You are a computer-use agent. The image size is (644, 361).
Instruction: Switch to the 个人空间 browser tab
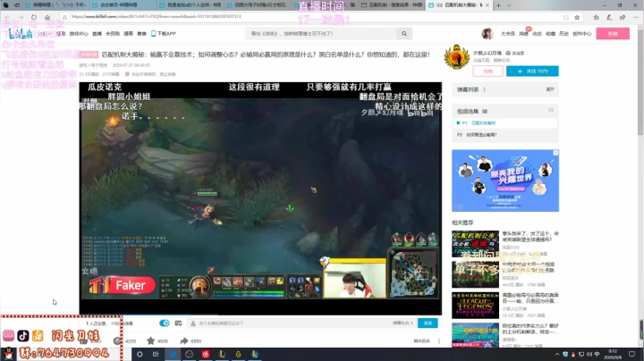(x=191, y=5)
